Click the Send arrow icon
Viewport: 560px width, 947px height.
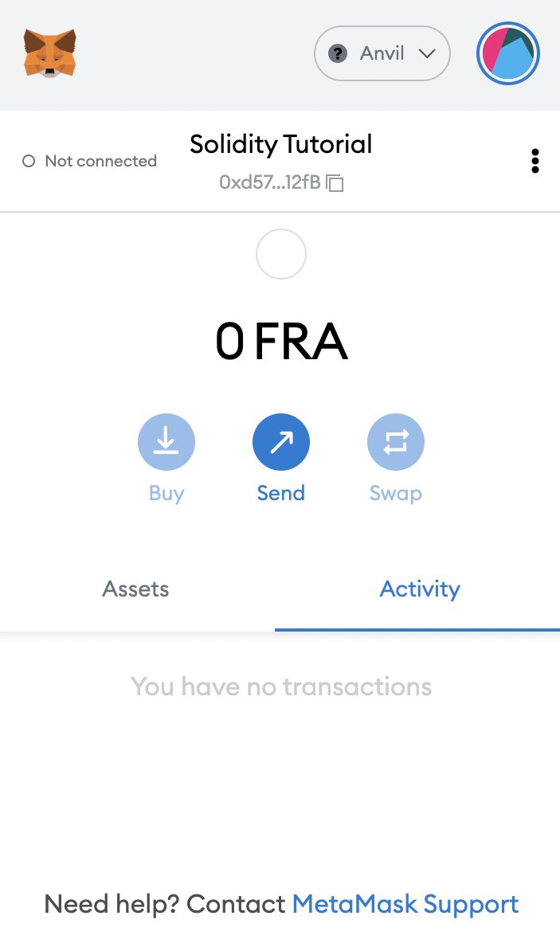pos(281,442)
